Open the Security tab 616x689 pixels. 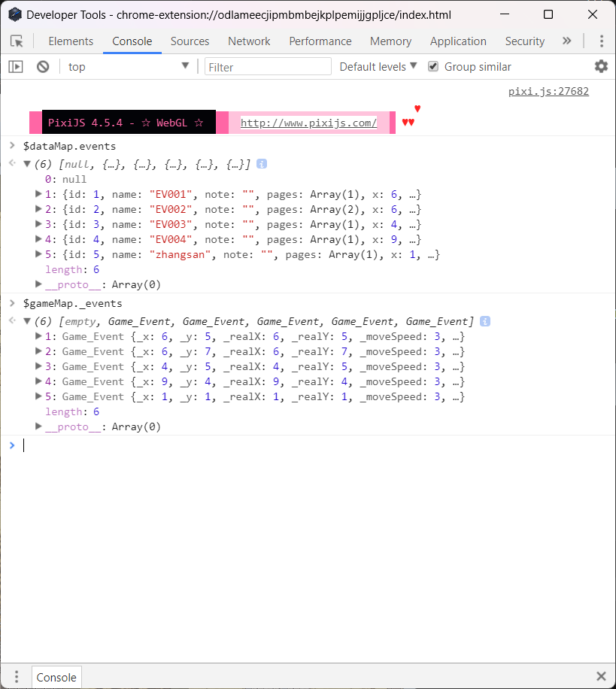coord(524,41)
